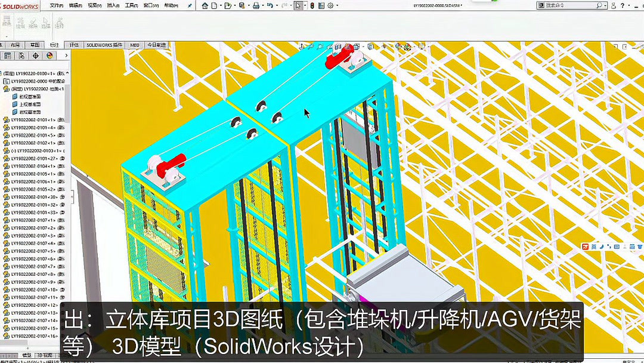Image resolution: width=644 pixels, height=363 pixels.
Task: Toggle the Hide/Show Items eye toolbar
Action: click(384, 47)
